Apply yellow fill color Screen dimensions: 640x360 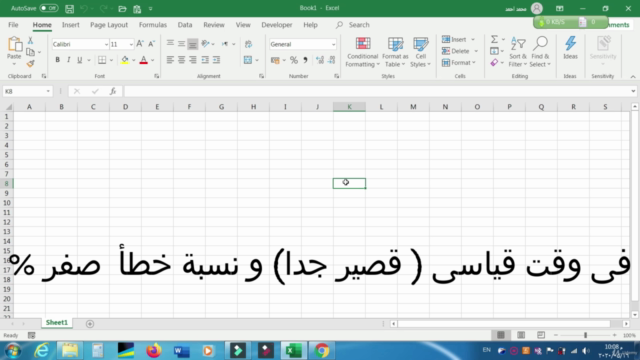point(125,60)
